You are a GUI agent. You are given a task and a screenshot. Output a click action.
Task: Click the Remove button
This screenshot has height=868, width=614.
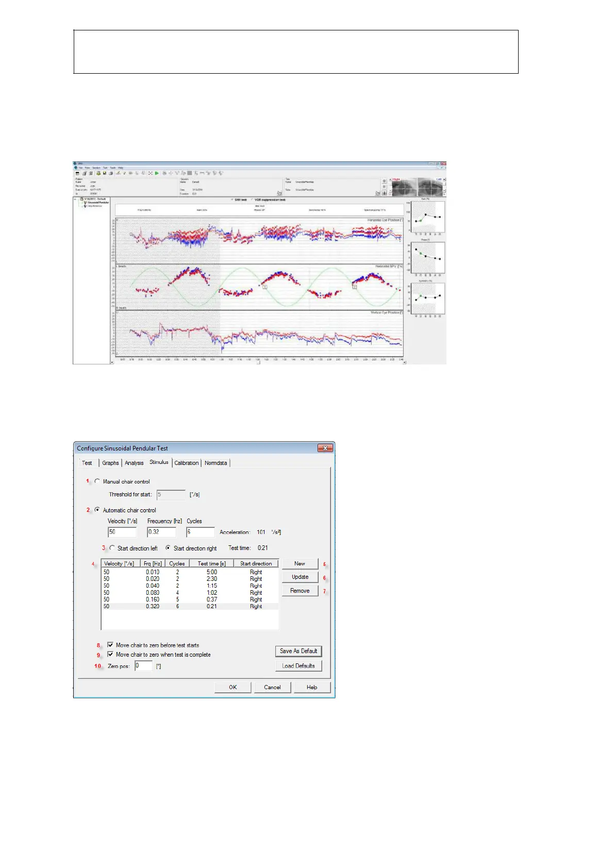point(300,591)
